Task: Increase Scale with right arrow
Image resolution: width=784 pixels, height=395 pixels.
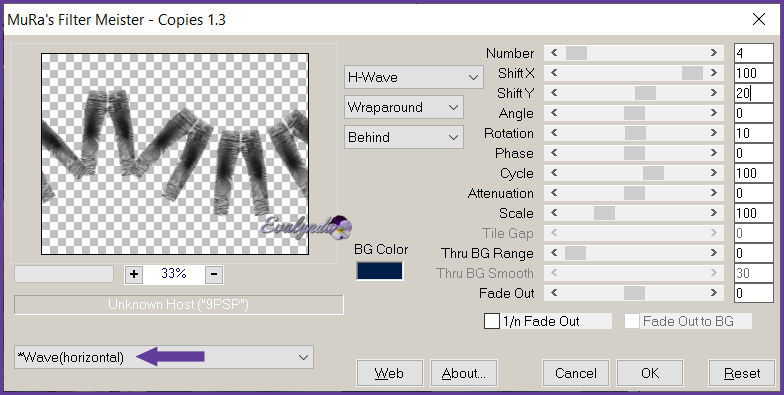Action: coord(714,213)
